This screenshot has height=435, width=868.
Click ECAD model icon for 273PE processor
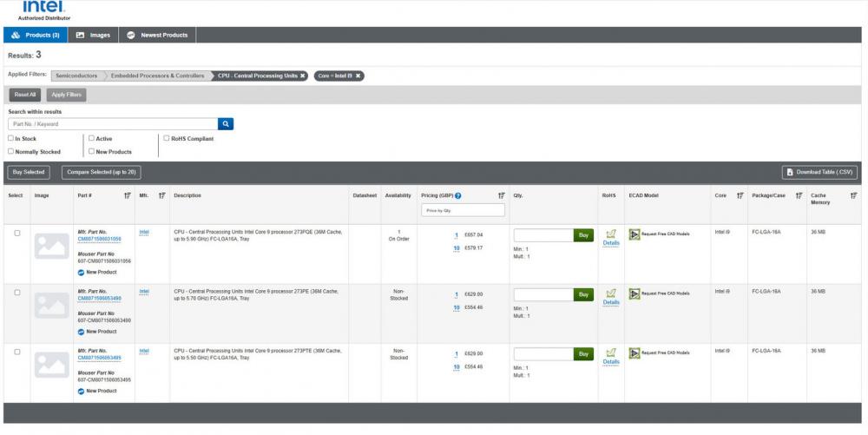click(x=634, y=293)
